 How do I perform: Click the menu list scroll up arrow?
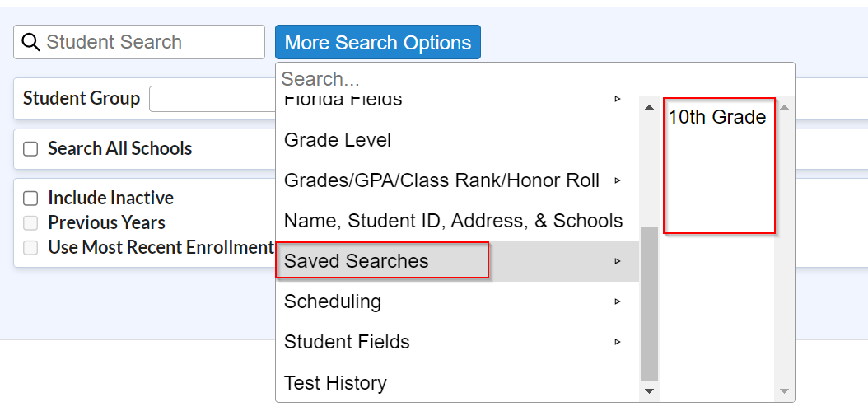pyautogui.click(x=649, y=107)
